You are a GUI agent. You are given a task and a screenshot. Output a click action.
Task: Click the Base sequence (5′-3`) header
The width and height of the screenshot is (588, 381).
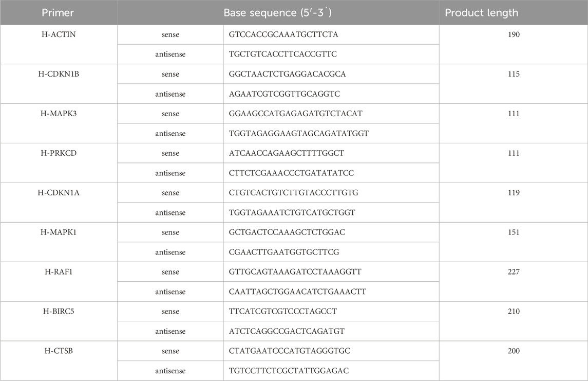[278, 13]
